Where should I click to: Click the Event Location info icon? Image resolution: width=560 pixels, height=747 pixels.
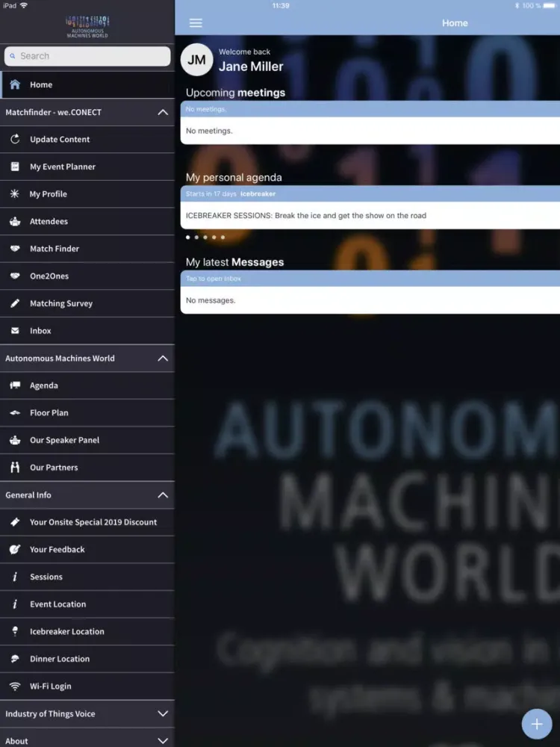[15, 604]
